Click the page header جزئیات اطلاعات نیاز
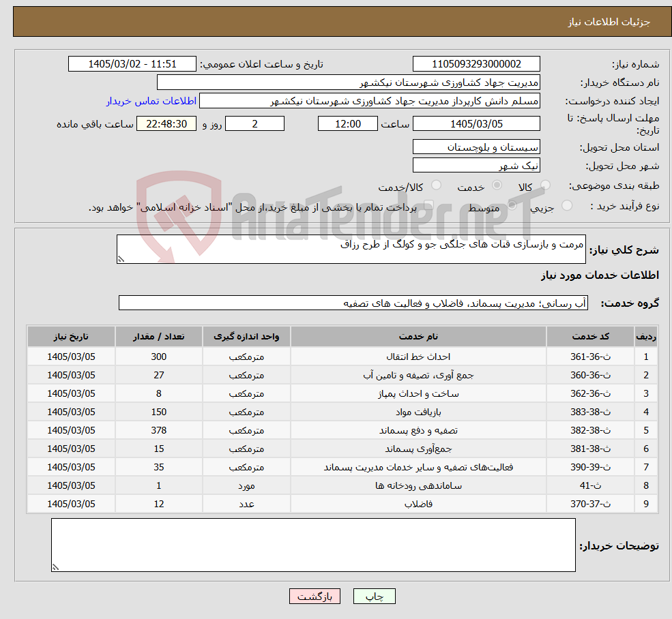This screenshot has height=619, width=672. click(609, 22)
